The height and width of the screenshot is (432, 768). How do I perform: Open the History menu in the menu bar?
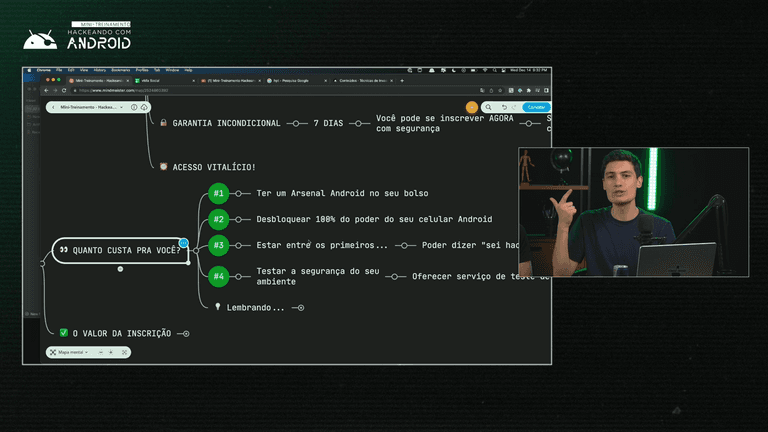(x=101, y=70)
